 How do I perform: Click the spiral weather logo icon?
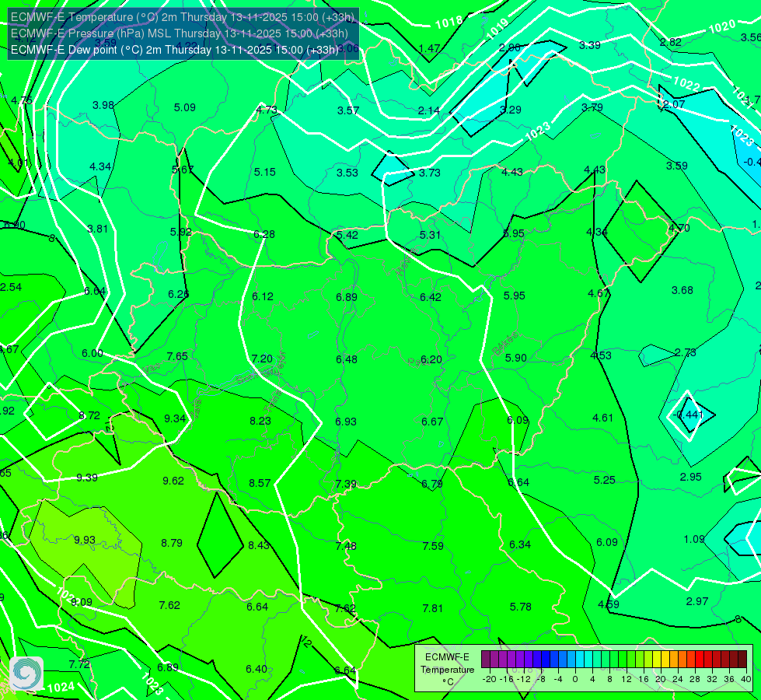26,673
